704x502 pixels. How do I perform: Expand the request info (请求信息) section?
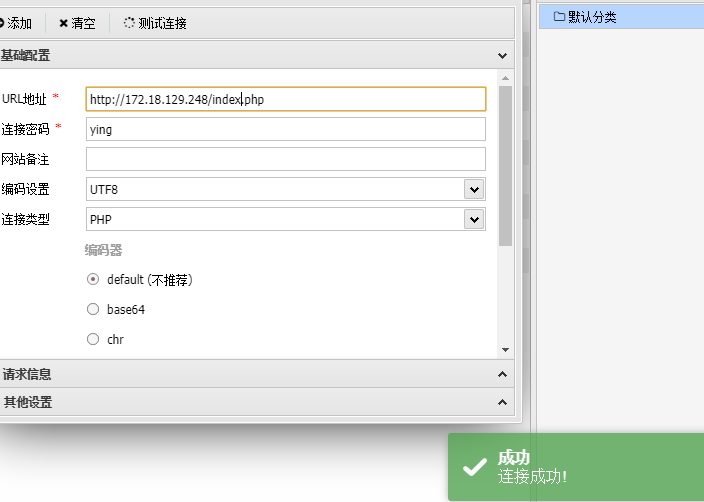pos(503,374)
